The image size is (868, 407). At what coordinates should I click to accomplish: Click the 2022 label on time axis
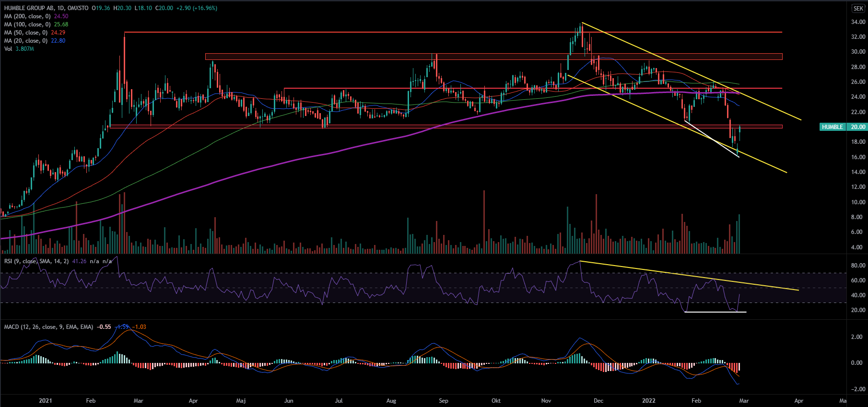point(648,401)
